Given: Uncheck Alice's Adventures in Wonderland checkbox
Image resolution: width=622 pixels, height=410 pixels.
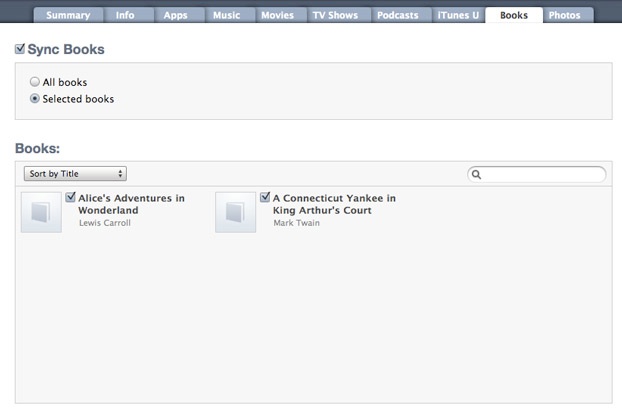Looking at the screenshot, I should click(x=71, y=197).
